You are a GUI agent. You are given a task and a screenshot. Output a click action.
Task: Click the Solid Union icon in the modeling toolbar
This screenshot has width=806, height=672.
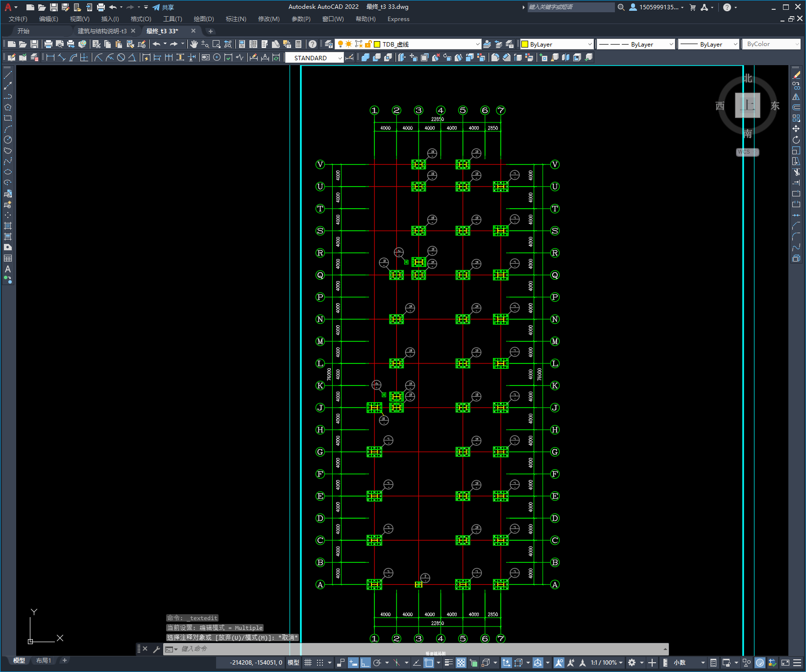click(366, 57)
